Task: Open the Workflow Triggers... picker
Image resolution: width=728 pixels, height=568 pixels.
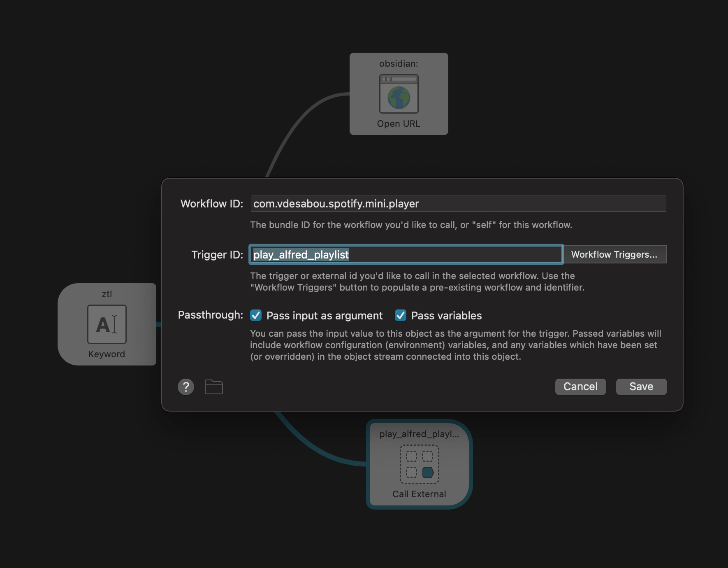Action: (614, 254)
